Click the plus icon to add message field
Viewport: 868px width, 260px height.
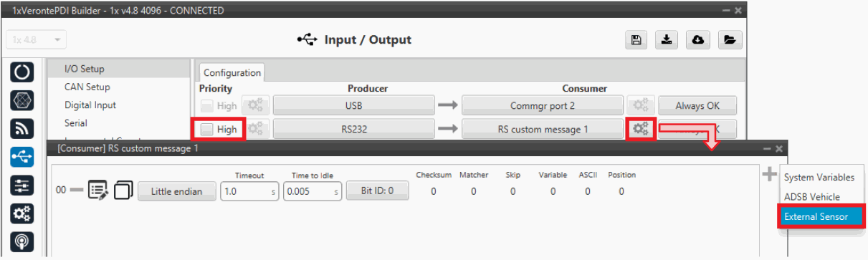click(769, 174)
